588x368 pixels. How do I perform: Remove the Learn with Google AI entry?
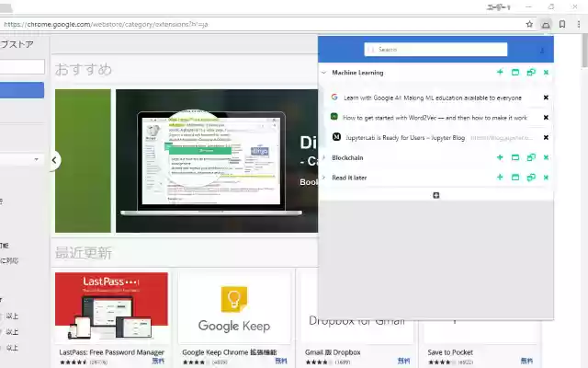click(x=546, y=98)
